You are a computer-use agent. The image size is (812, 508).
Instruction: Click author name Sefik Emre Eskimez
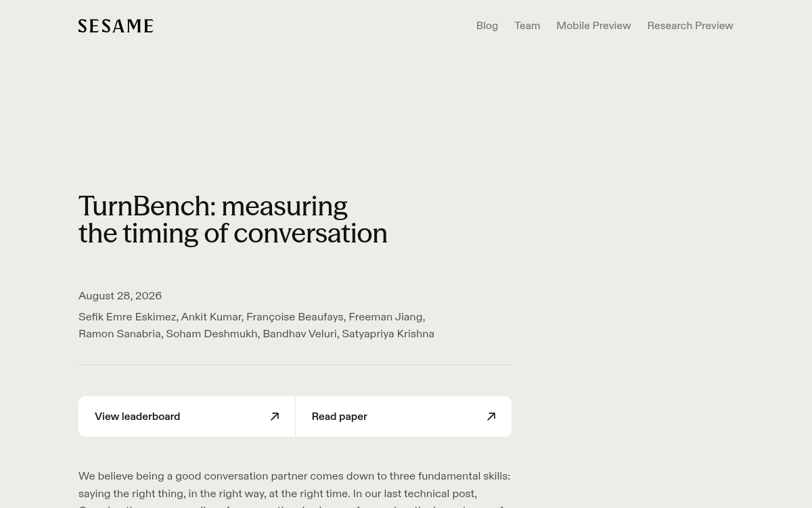[127, 317]
